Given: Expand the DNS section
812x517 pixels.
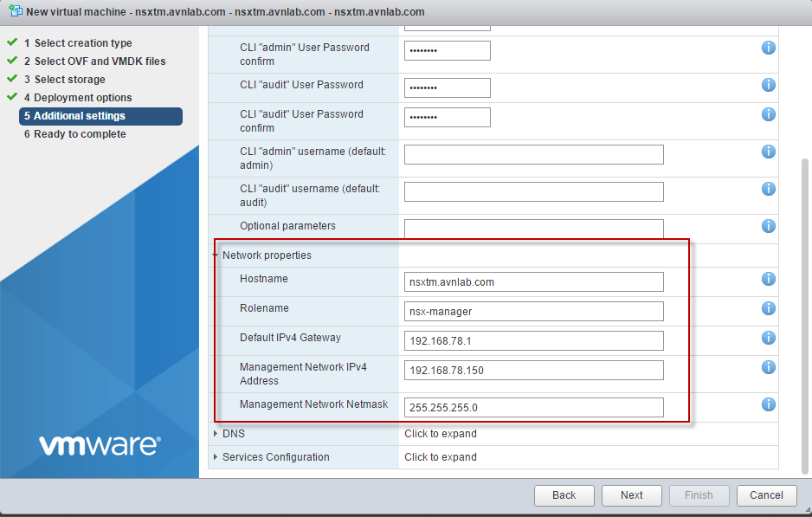Looking at the screenshot, I should [x=216, y=434].
